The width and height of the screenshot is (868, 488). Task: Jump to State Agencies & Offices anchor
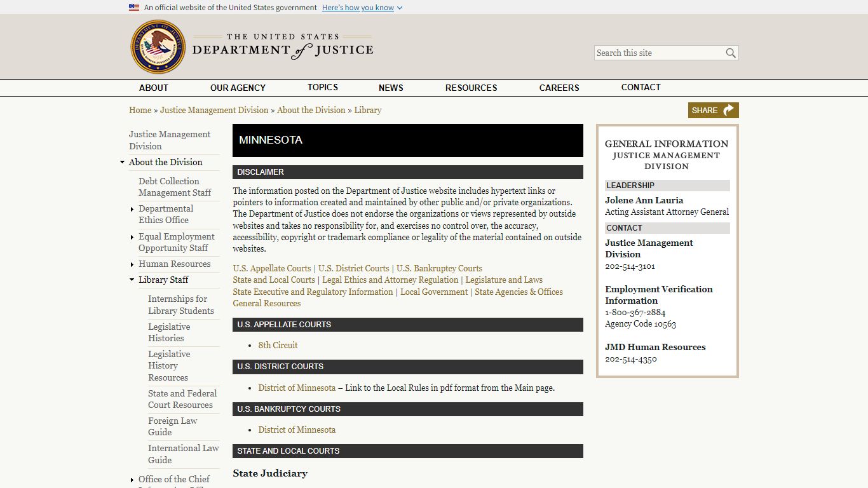pyautogui.click(x=519, y=292)
